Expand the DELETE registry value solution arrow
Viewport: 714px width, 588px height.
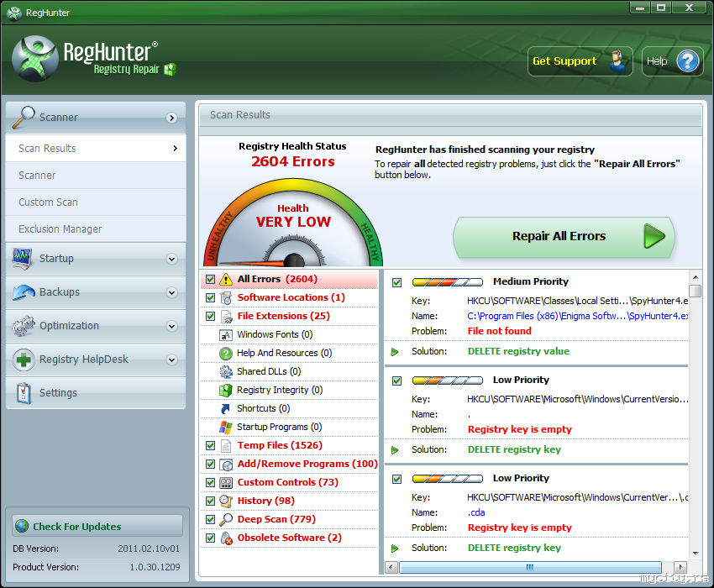pyautogui.click(x=395, y=352)
